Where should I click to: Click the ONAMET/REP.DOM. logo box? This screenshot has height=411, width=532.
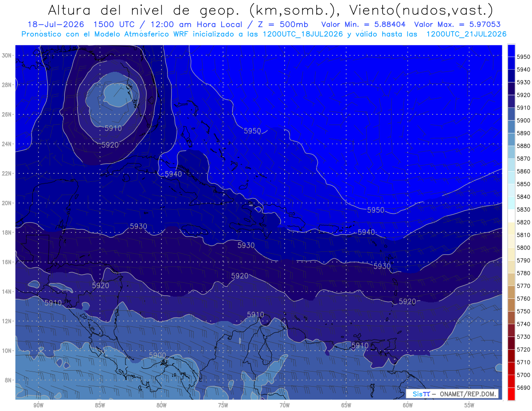pyautogui.click(x=452, y=394)
